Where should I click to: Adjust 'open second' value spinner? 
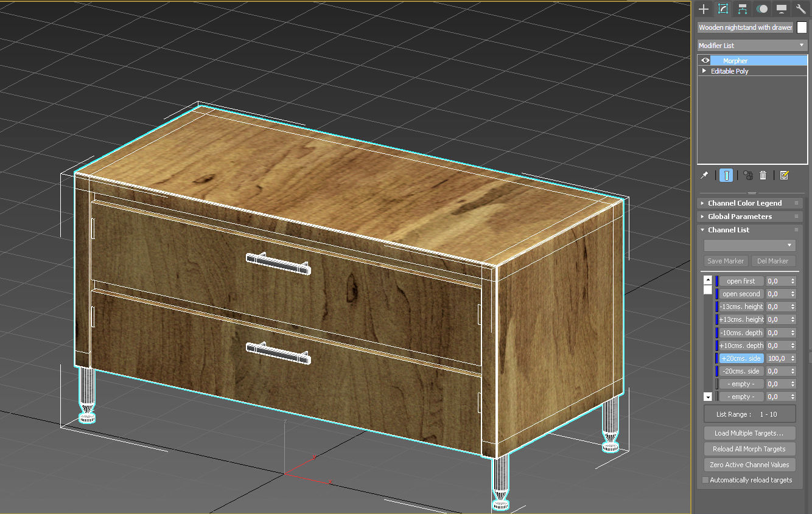click(x=793, y=294)
